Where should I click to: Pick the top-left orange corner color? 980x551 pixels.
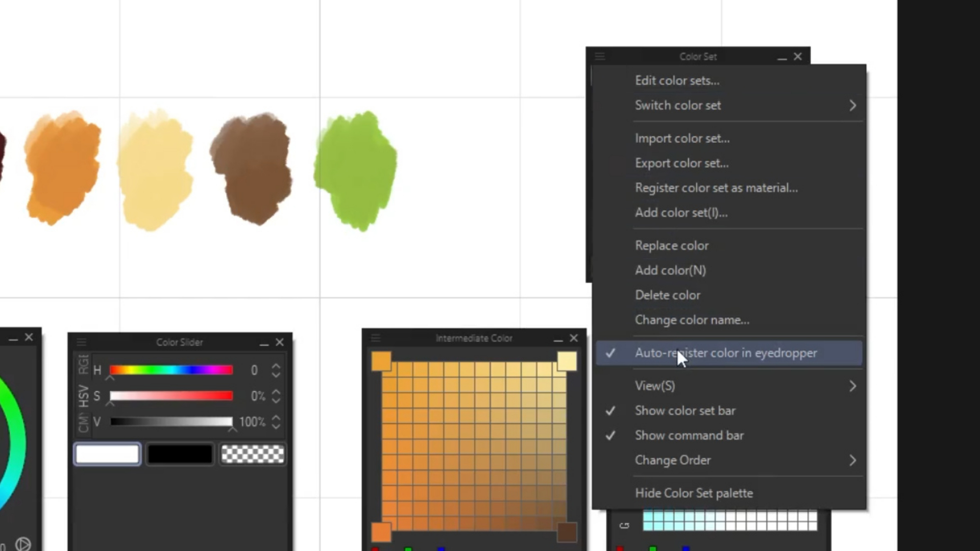click(x=381, y=361)
